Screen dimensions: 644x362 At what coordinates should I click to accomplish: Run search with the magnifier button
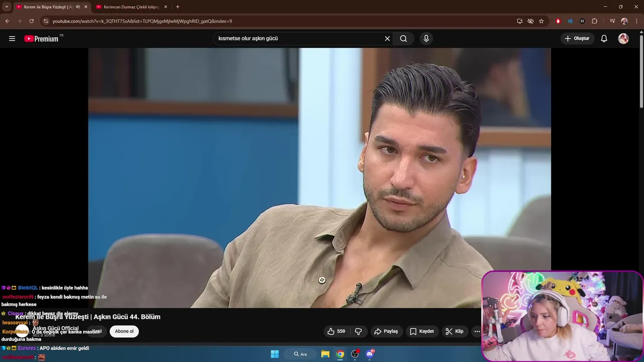click(404, 39)
